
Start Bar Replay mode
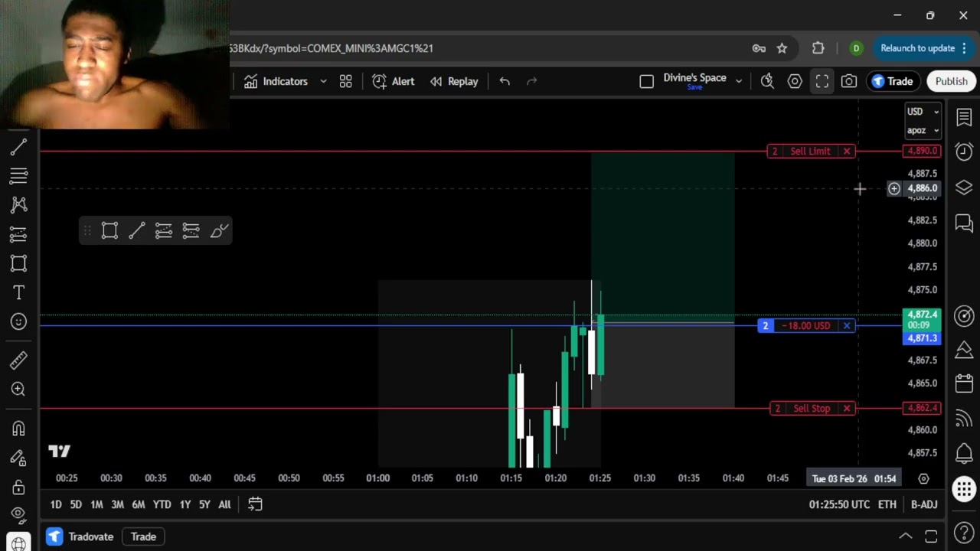point(454,81)
